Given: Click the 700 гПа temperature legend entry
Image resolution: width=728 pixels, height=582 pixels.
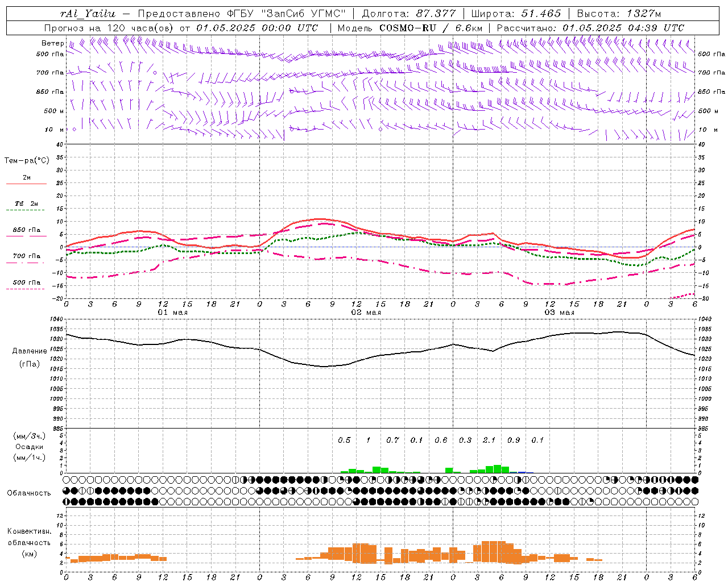Looking at the screenshot, I should (27, 256).
